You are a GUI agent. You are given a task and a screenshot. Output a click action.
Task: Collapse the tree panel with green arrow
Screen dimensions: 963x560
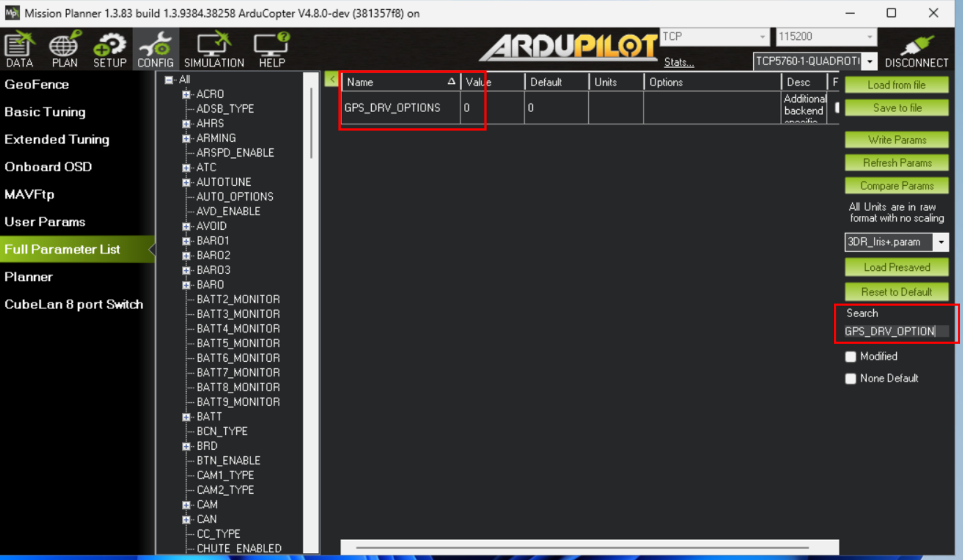[331, 79]
